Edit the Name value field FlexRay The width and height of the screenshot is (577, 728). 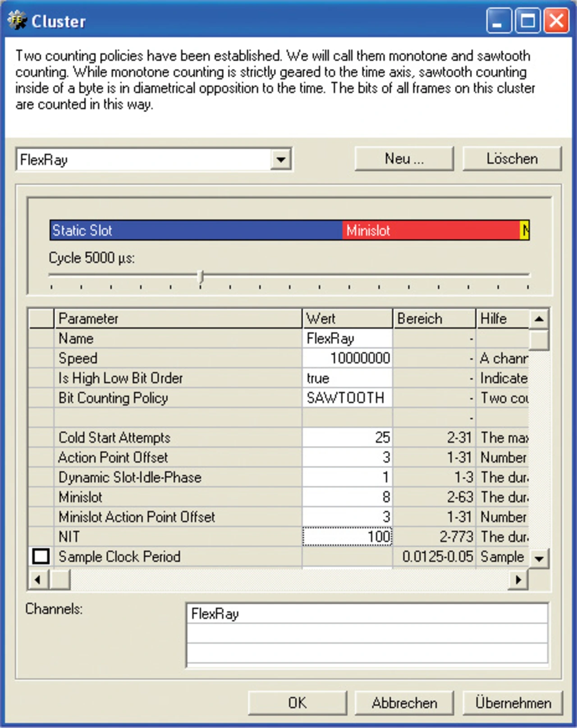pos(348,338)
